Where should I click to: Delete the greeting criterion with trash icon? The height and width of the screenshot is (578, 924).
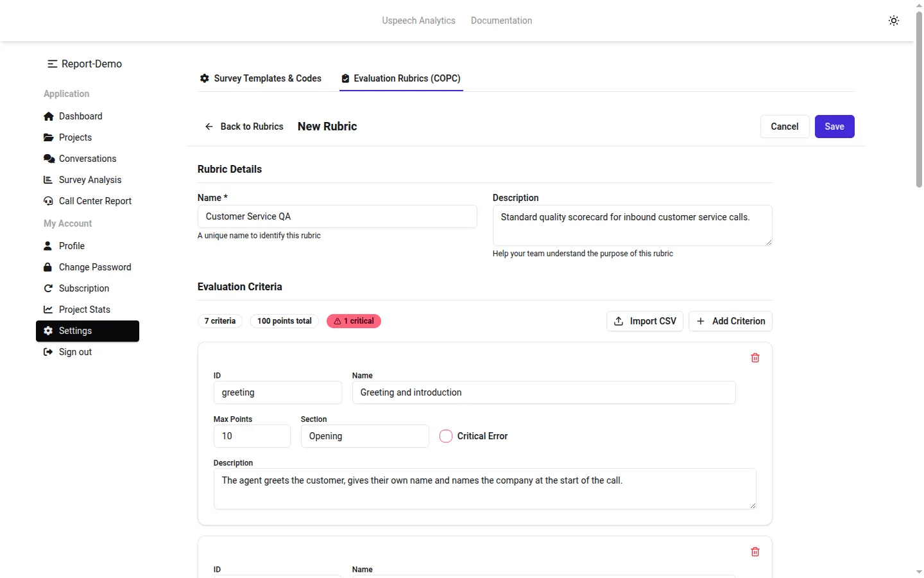(755, 358)
